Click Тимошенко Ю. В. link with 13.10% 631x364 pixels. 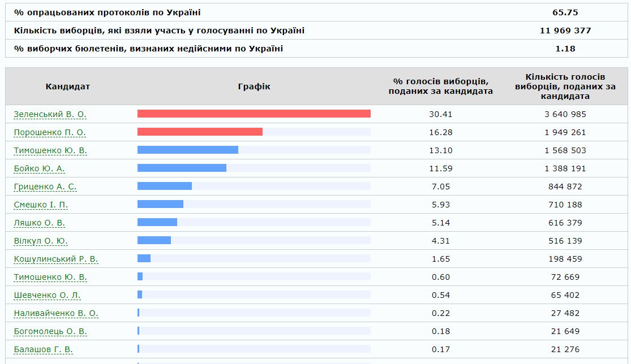(x=50, y=150)
